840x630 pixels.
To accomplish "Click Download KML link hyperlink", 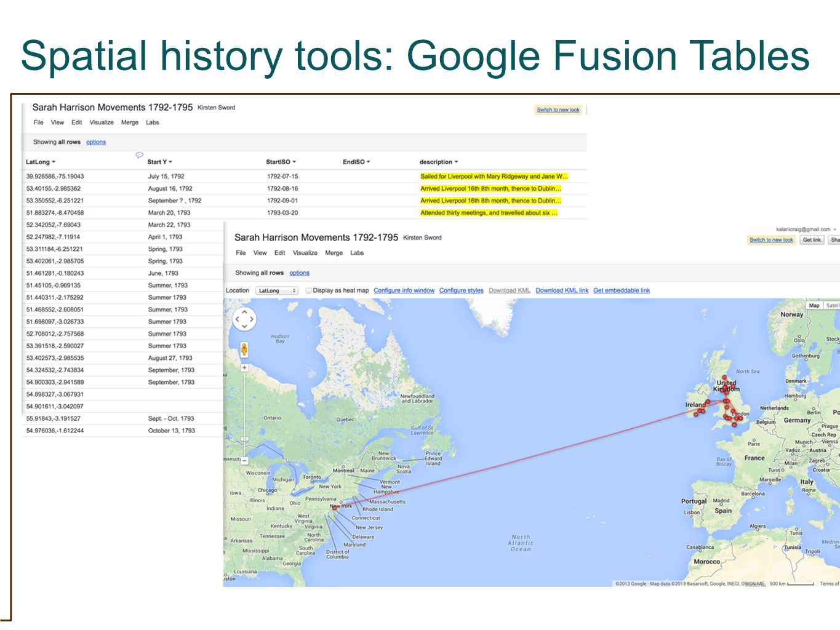I will [562, 290].
